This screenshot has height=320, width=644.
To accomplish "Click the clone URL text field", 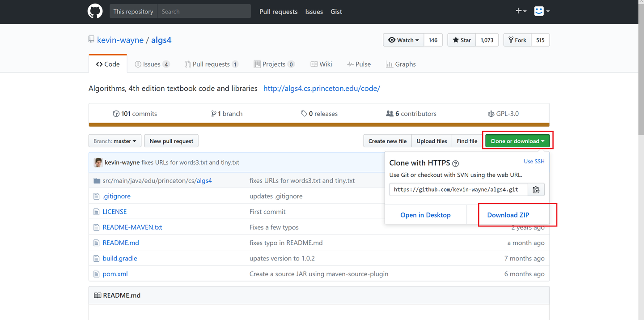I will pyautogui.click(x=458, y=190).
